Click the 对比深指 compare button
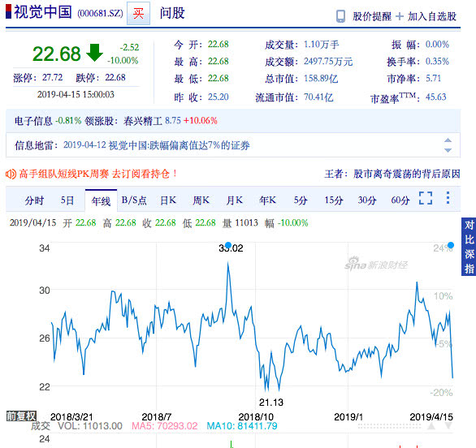Image resolution: width=476 pixels, height=448 pixels. tap(469, 246)
